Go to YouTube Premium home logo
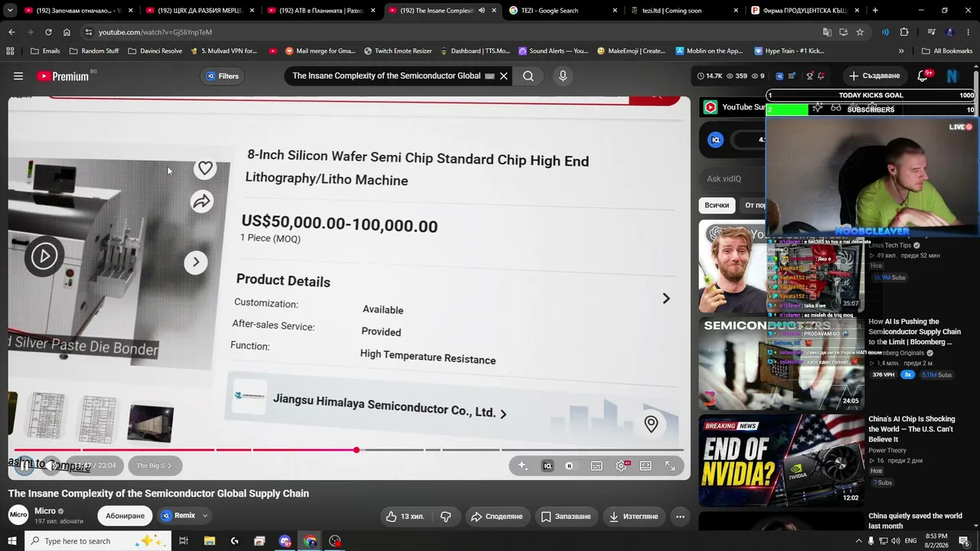 (63, 77)
